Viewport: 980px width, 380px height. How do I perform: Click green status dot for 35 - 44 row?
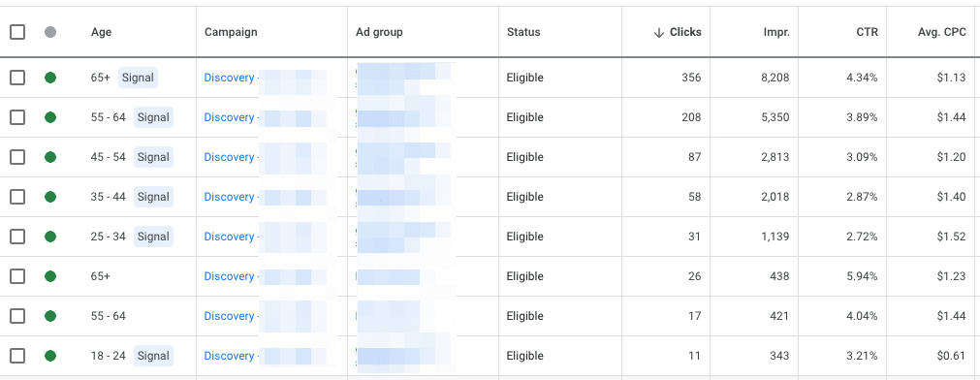click(50, 197)
